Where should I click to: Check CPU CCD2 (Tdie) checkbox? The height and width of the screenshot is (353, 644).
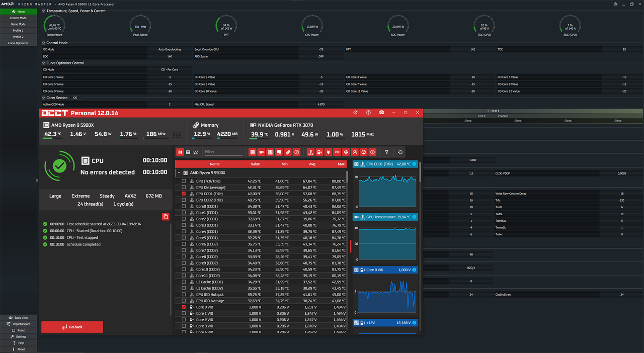[184, 200]
